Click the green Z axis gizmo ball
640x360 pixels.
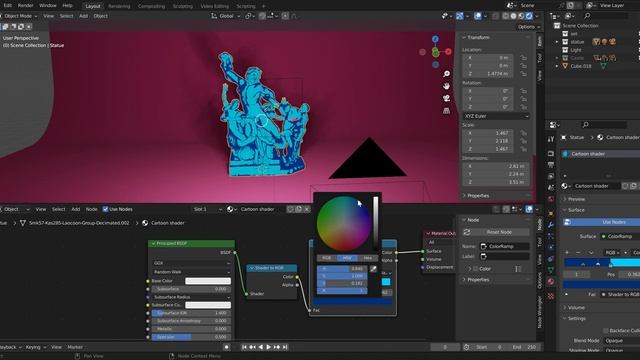point(436,52)
